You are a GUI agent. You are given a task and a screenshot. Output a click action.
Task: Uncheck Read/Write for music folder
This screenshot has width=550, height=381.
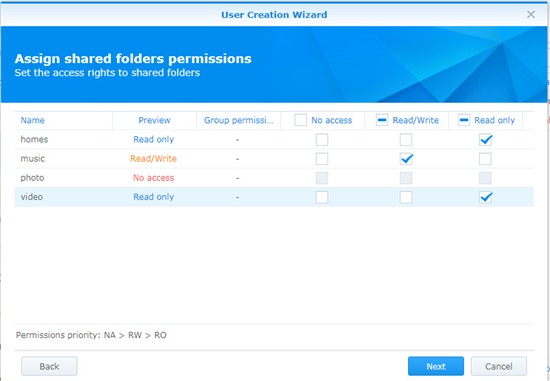406,159
